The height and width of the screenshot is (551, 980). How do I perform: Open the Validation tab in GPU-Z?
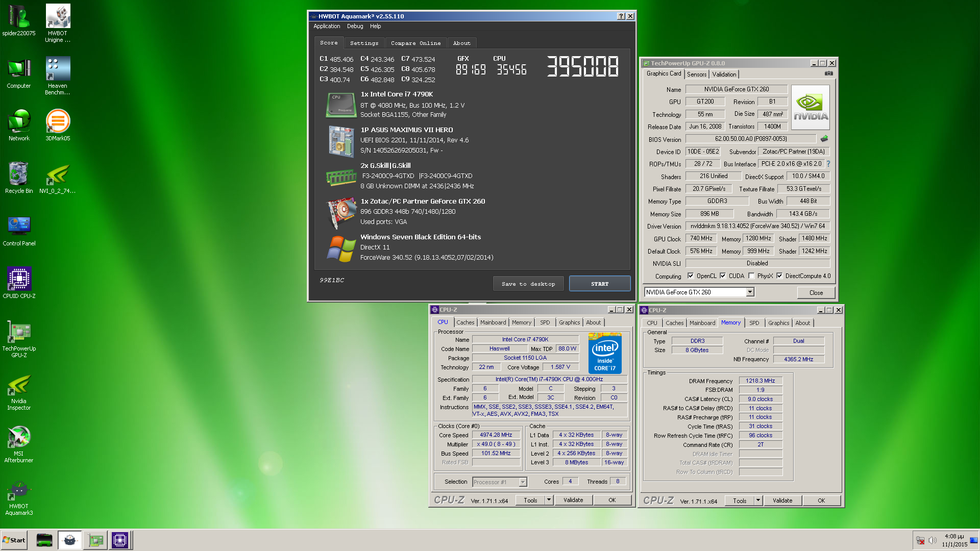pyautogui.click(x=724, y=74)
